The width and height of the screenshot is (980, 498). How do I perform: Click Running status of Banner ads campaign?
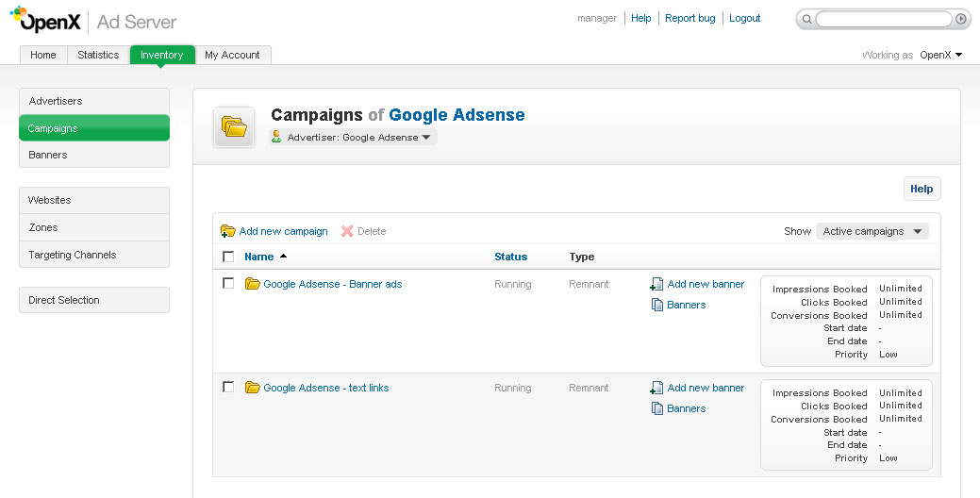(512, 284)
